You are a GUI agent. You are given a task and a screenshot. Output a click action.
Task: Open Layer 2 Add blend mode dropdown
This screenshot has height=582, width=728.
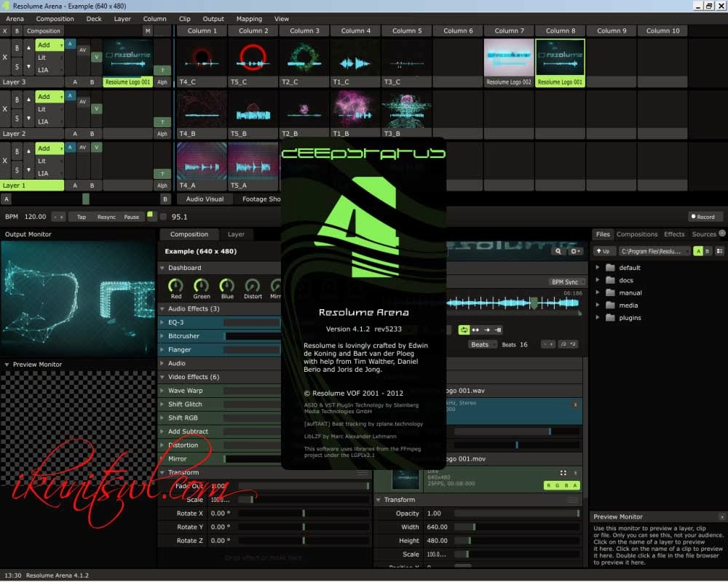click(x=50, y=97)
